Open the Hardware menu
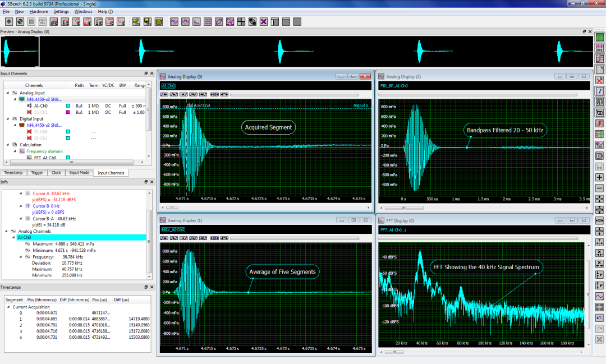 pos(39,11)
